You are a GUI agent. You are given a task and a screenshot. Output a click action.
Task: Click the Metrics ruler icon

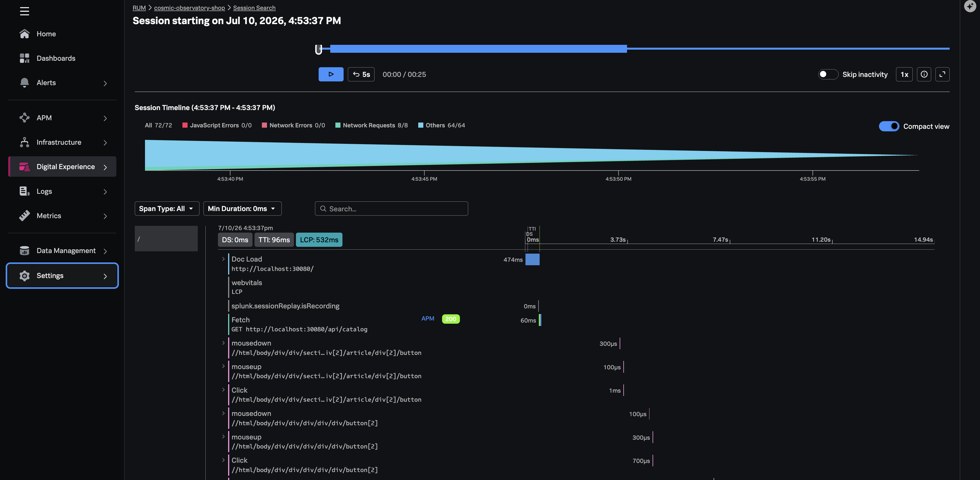pyautogui.click(x=24, y=216)
